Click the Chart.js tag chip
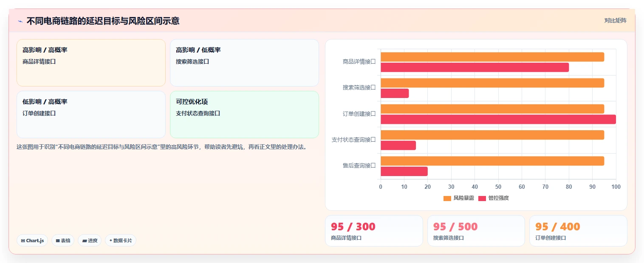644x263 pixels. 32,241
